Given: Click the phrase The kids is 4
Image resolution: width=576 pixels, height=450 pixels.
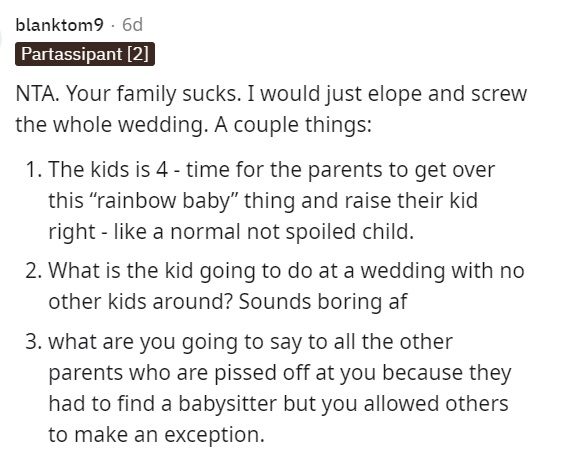Looking at the screenshot, I should pyautogui.click(x=108, y=170).
